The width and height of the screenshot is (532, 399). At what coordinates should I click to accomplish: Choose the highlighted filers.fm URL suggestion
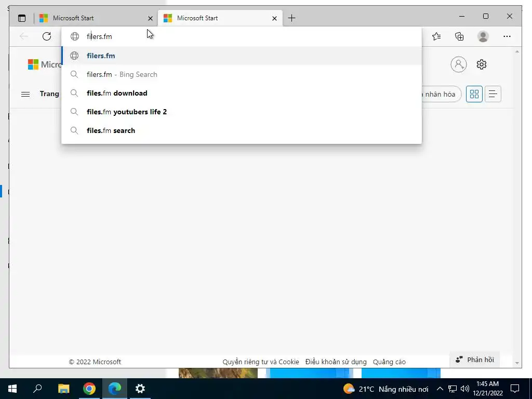(241, 56)
